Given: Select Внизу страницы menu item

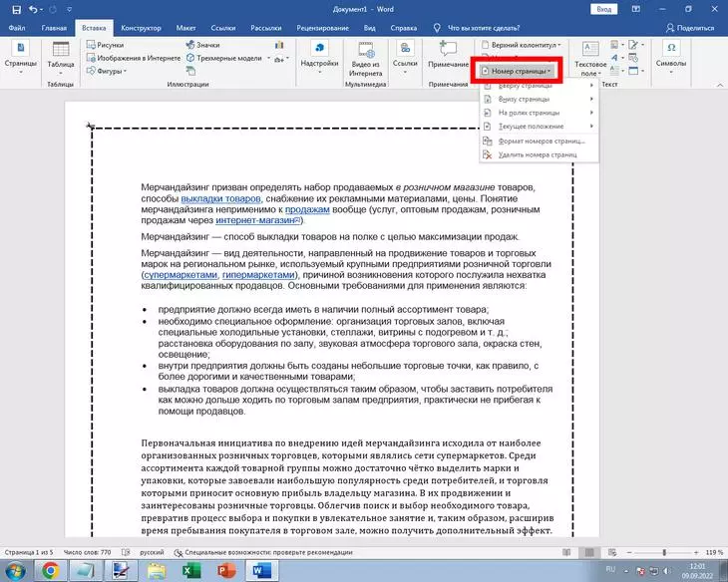Looking at the screenshot, I should 540,99.
